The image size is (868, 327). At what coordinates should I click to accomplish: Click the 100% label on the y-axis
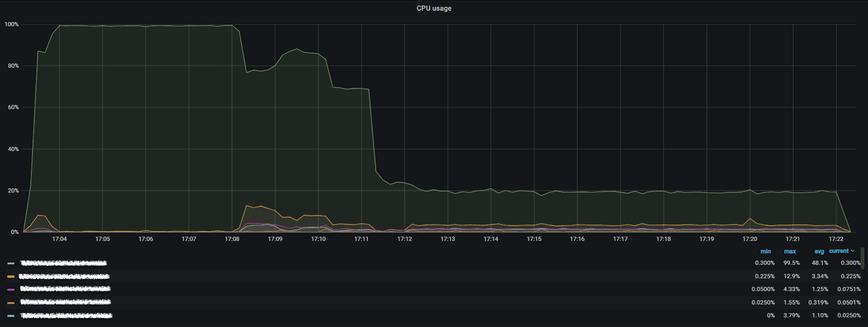(x=12, y=24)
